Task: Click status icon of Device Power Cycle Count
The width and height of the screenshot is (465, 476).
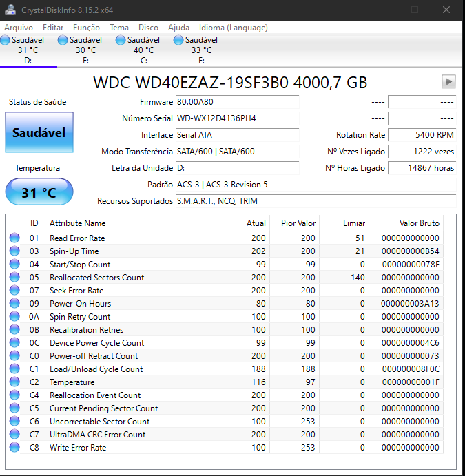Action: pos(14,342)
